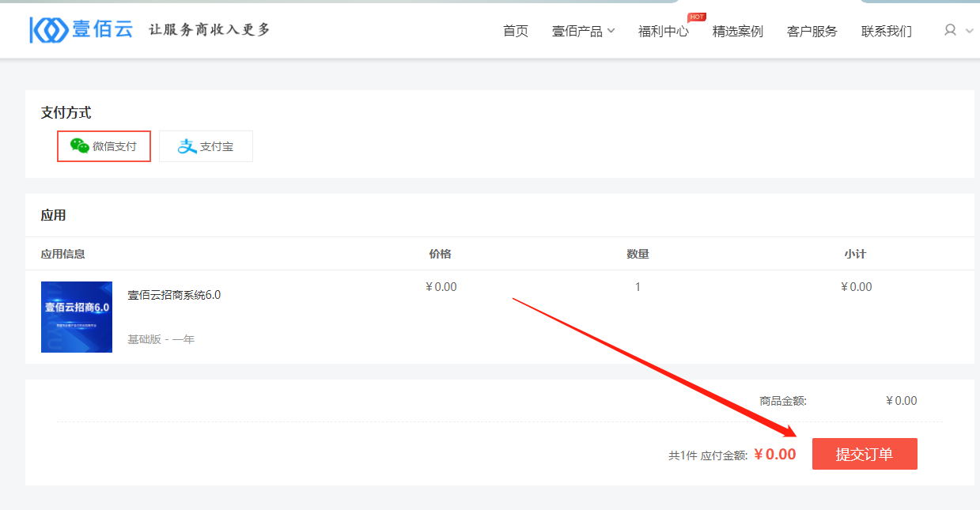Select 微信支付 payment method
This screenshot has height=510, width=980.
104,146
